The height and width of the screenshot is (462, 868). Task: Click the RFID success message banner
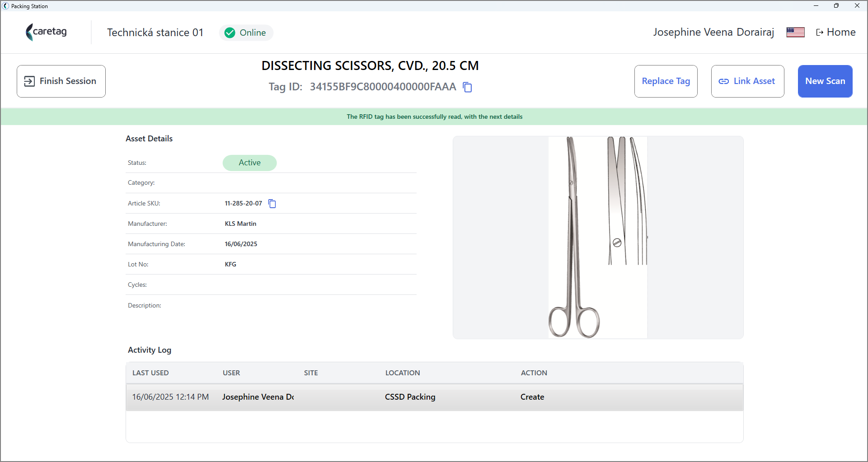tap(434, 117)
